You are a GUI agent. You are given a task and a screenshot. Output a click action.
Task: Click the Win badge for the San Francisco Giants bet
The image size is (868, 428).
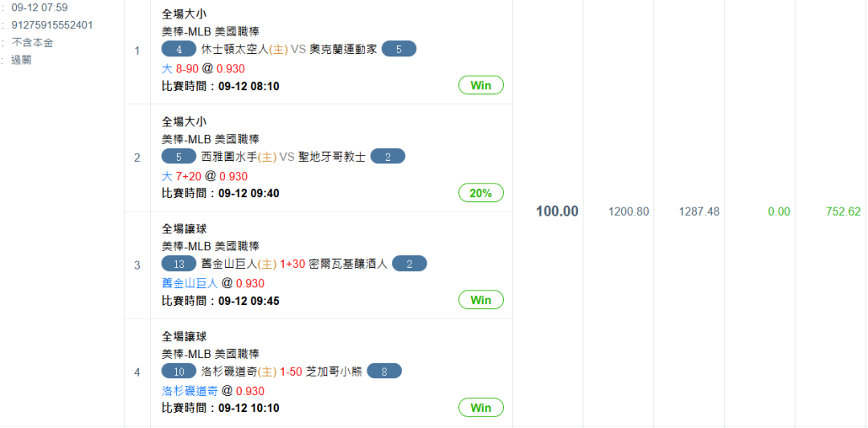481,300
